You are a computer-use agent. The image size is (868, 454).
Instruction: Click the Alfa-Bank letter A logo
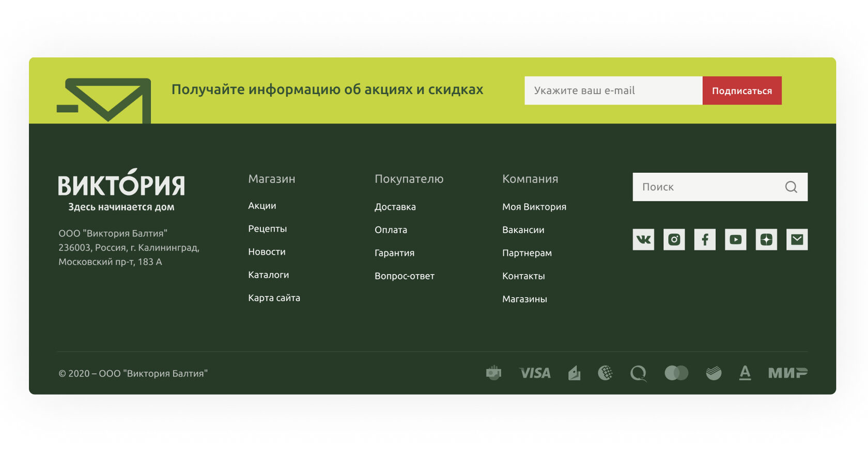coord(745,373)
